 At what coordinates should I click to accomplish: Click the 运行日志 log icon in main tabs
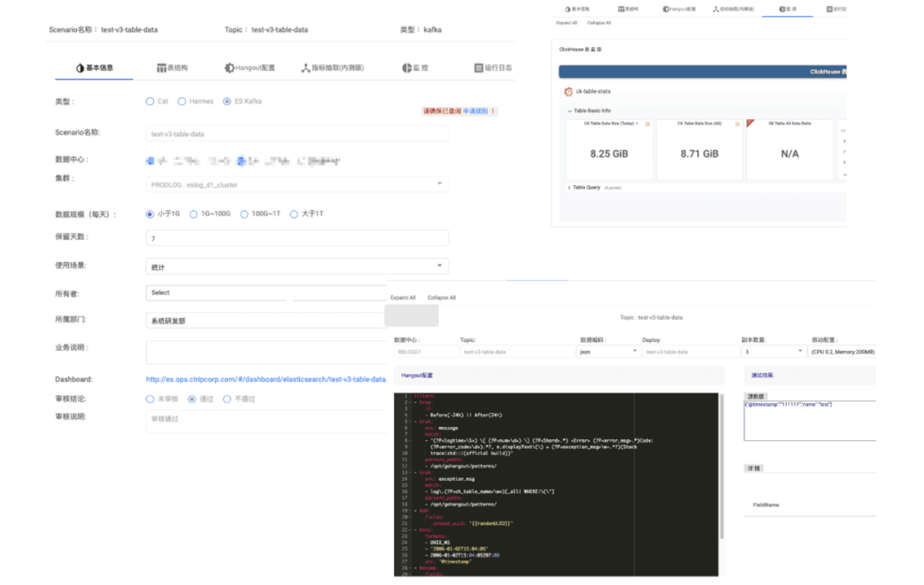point(478,68)
